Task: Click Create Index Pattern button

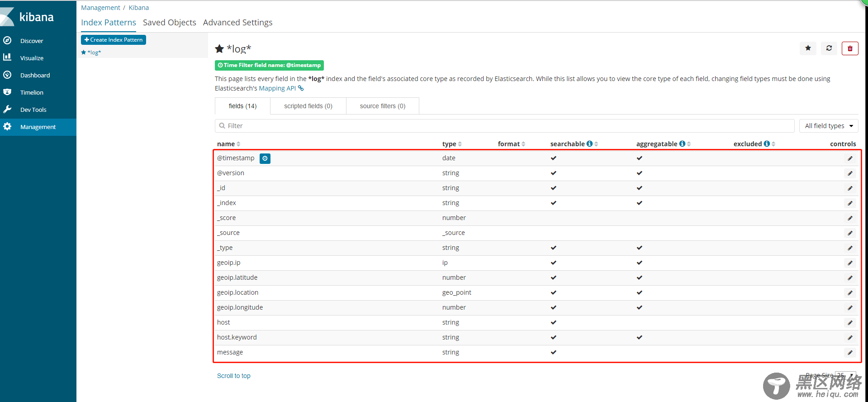Action: point(114,40)
